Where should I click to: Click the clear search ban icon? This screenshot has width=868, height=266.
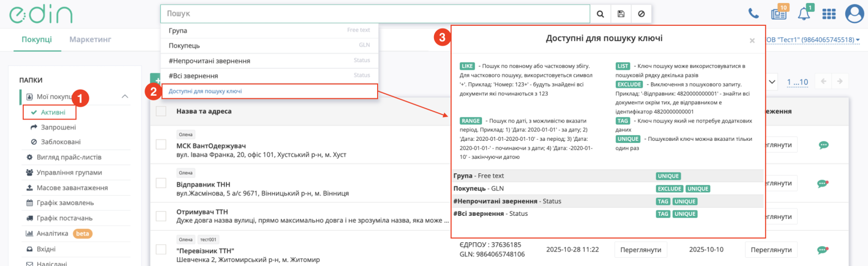641,14
